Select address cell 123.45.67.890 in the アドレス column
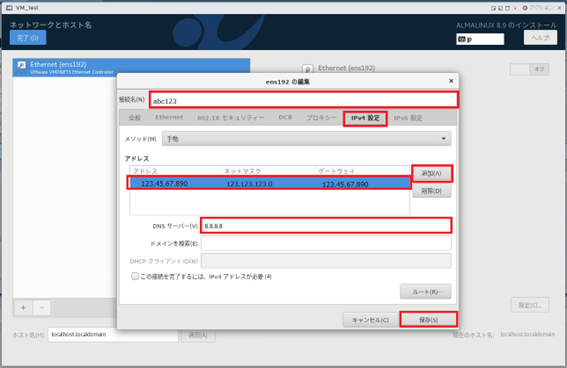567x368 pixels. (164, 183)
